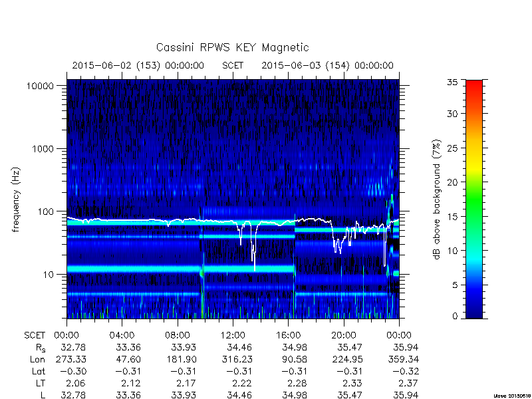Click 32.78 in the L row
The width and height of the screenshot is (532, 399).
coord(73,395)
